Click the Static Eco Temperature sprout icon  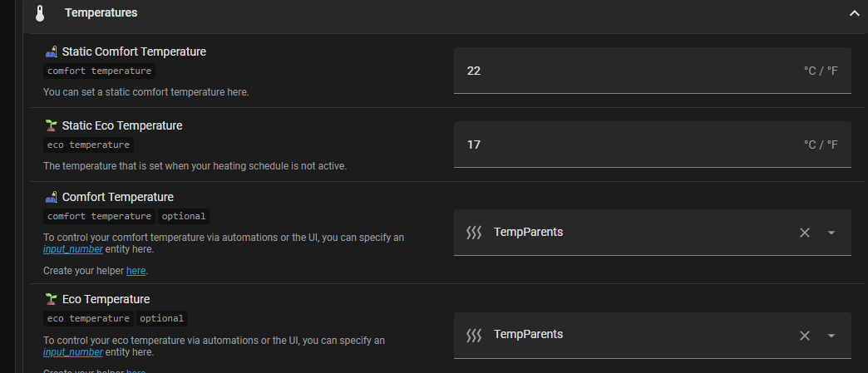pos(51,125)
